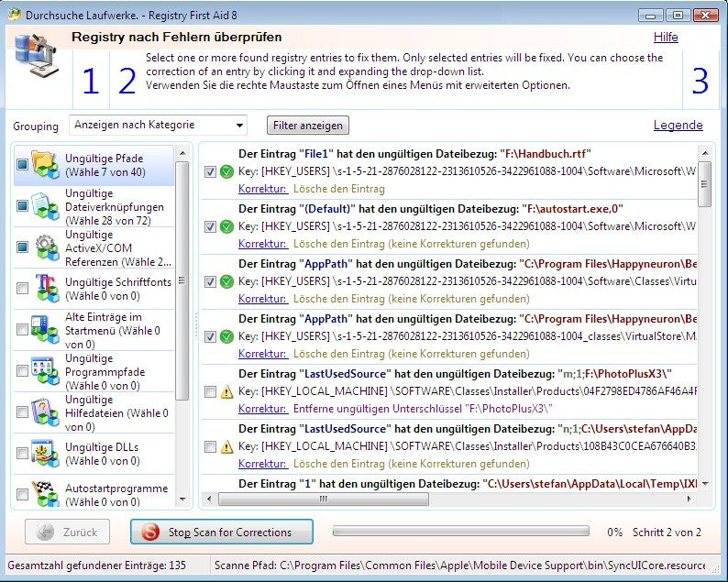Click the Zurück button
This screenshot has height=582, width=728.
coord(67,532)
